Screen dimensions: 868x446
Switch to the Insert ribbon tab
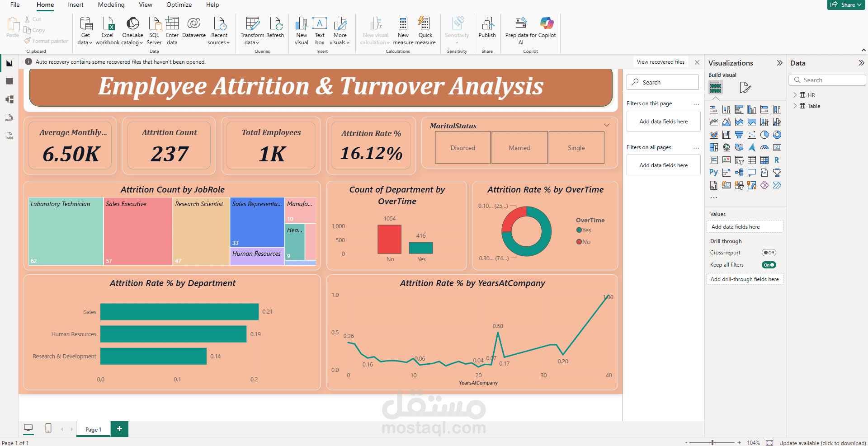(75, 5)
